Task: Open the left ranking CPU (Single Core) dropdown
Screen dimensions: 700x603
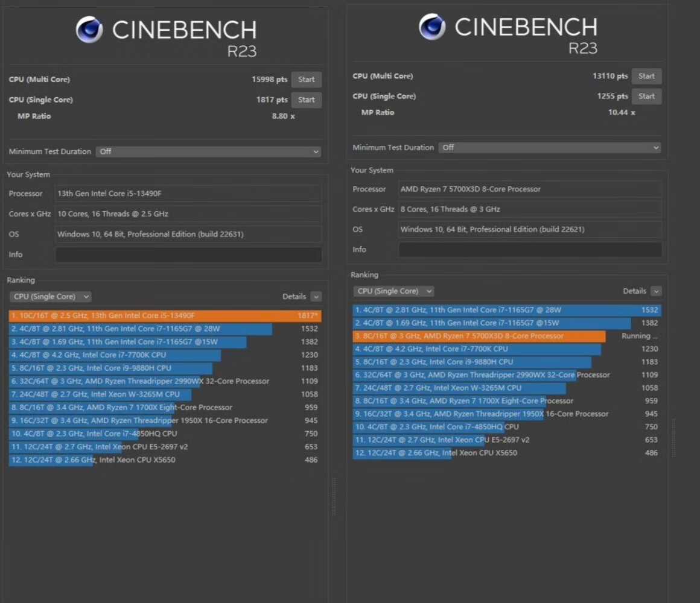Action: [x=50, y=297]
